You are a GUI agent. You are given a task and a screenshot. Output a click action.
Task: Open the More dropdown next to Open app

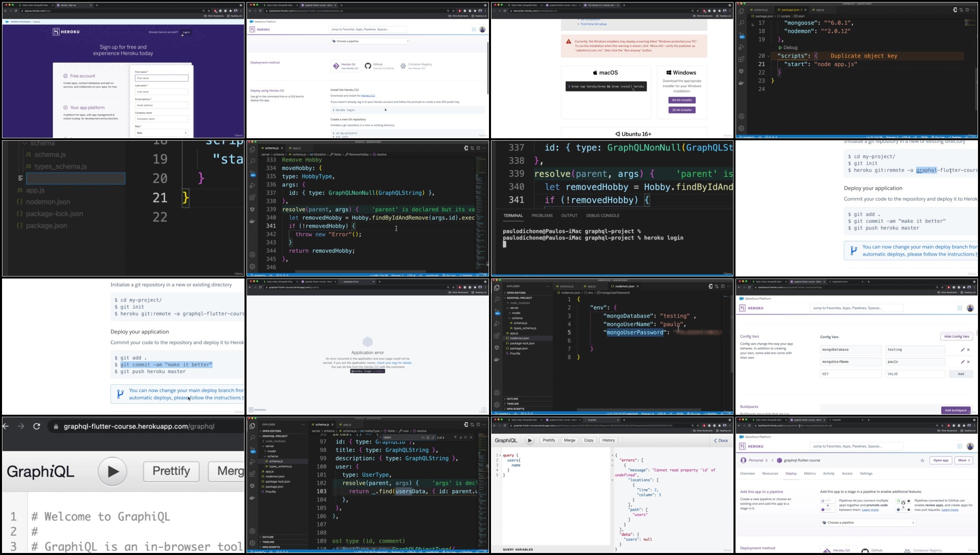pos(964,460)
